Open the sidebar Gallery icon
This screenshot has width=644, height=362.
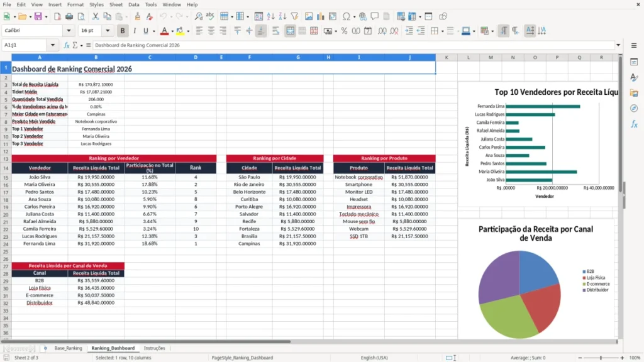click(x=634, y=93)
